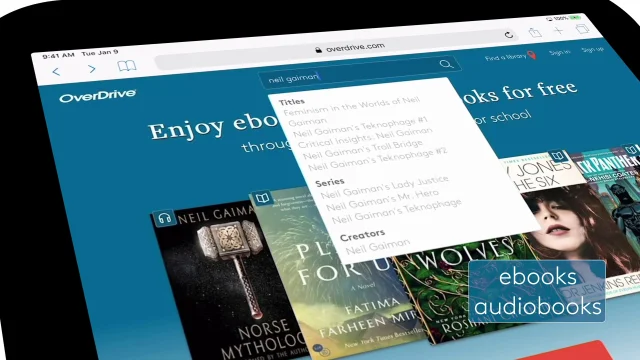The width and height of the screenshot is (640, 360).
Task: Click the Sign in link
Action: pos(559,52)
